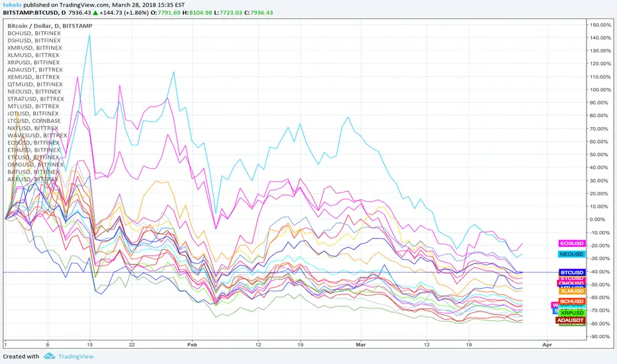
Task: Click the 22 date marker on the time axis
Action: point(132,345)
